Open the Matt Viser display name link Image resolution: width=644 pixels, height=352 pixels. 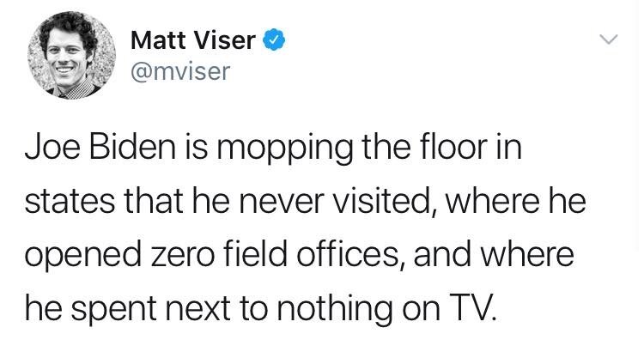[193, 40]
